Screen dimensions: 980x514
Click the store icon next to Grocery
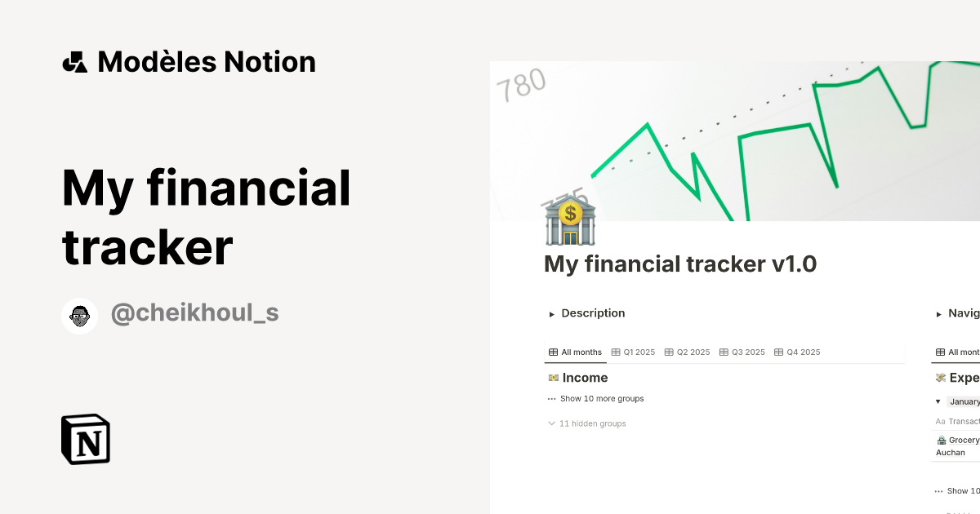[941, 440]
